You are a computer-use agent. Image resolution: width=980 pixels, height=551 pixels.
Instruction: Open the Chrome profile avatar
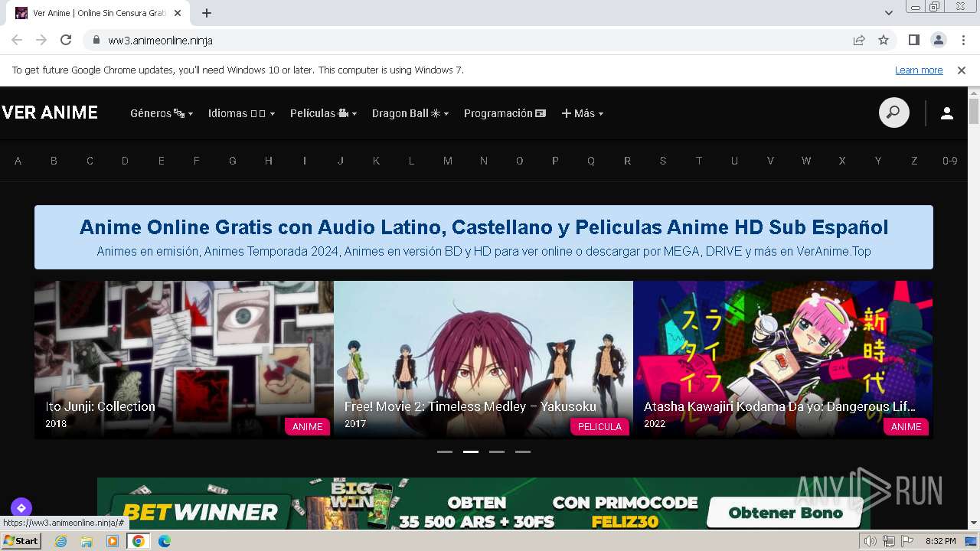pos(938,40)
